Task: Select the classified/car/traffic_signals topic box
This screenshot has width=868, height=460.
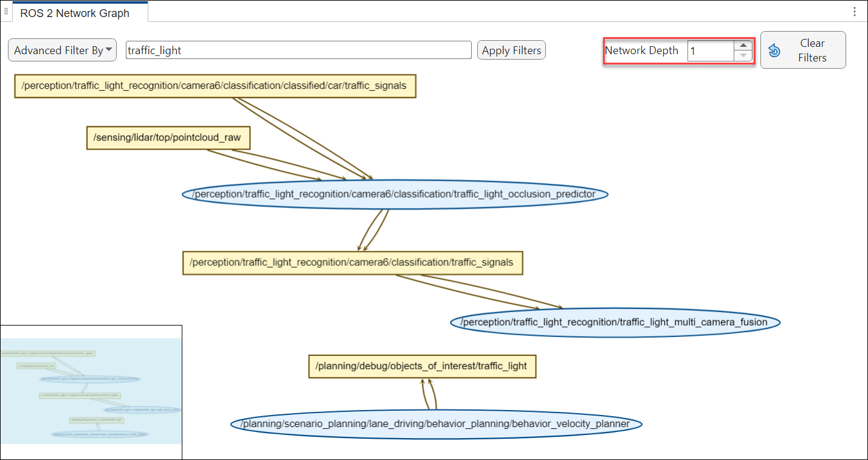Action: pos(215,86)
